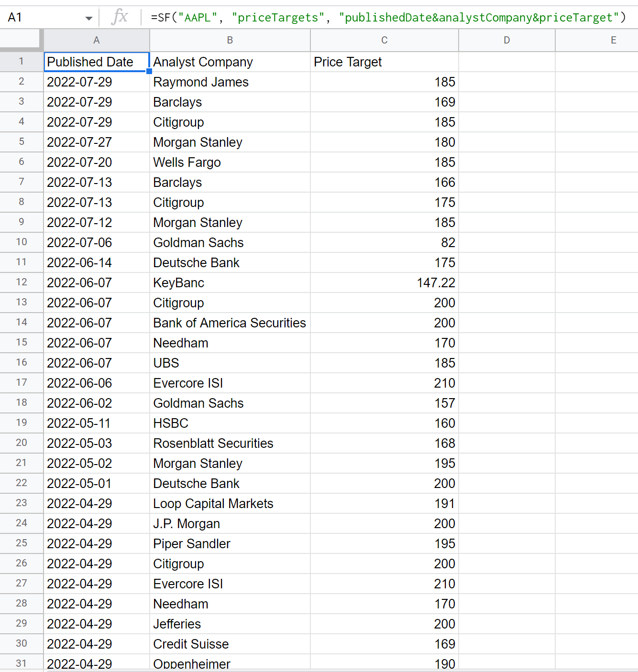Click the date cell 2022-07-20
638x672 pixels.
(x=97, y=162)
